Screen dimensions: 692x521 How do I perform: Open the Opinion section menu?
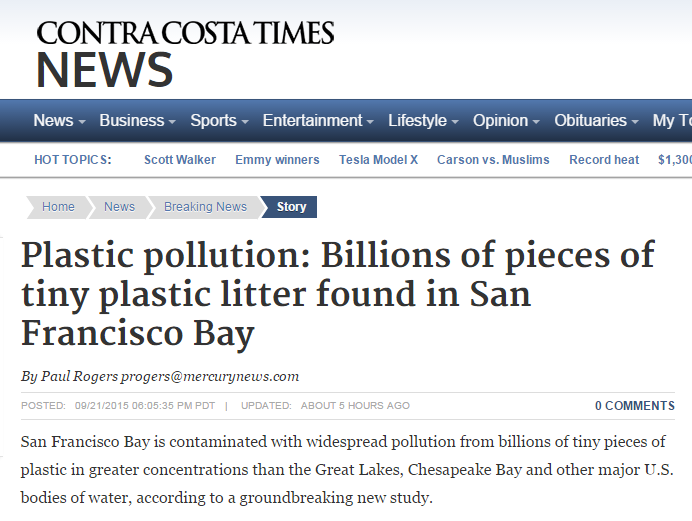click(x=506, y=120)
